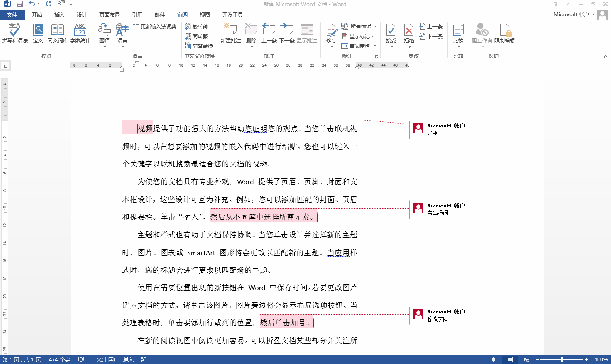The width and height of the screenshot is (611, 364).
Task: Toggle 修订 track changes
Action: click(331, 34)
